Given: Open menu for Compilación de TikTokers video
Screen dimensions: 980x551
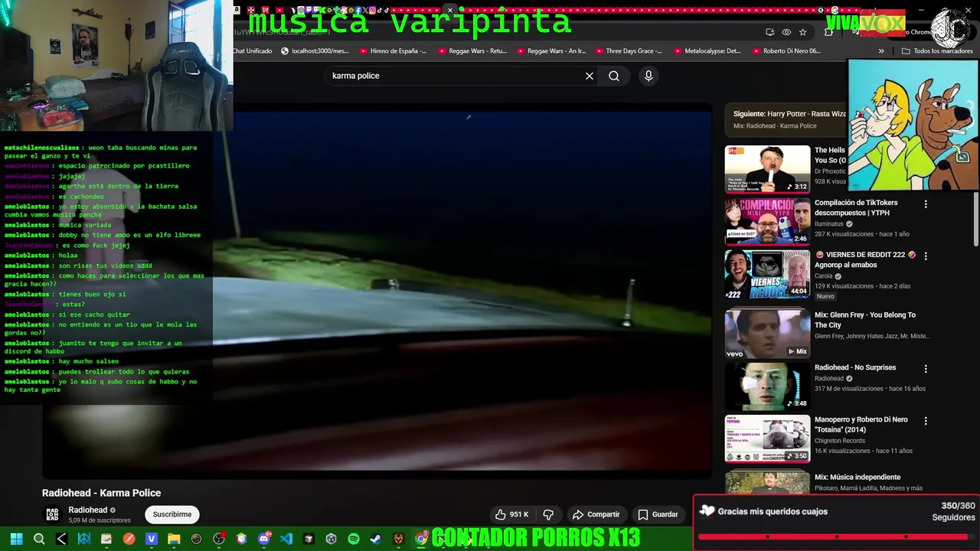Looking at the screenshot, I should [x=926, y=204].
